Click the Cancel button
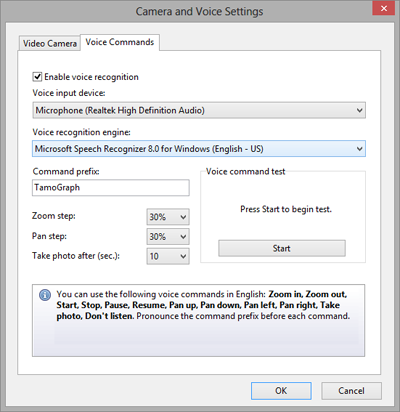Image resolution: width=400 pixels, height=412 pixels. (351, 391)
